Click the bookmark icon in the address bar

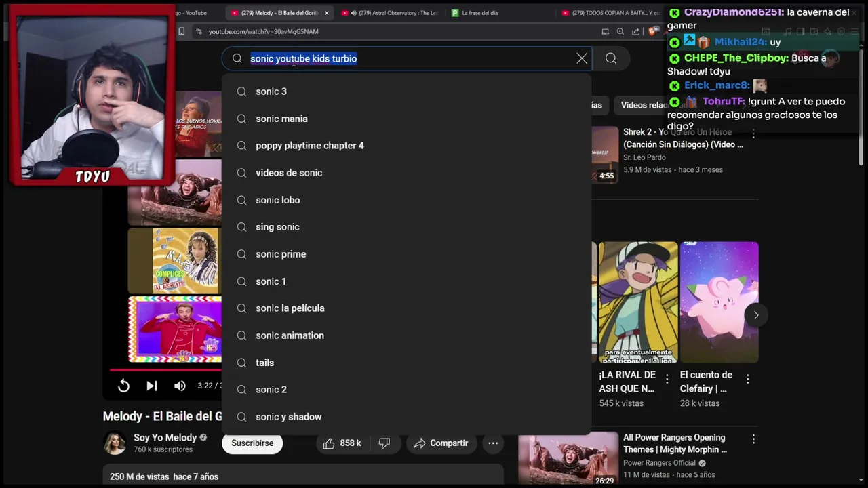click(x=181, y=31)
